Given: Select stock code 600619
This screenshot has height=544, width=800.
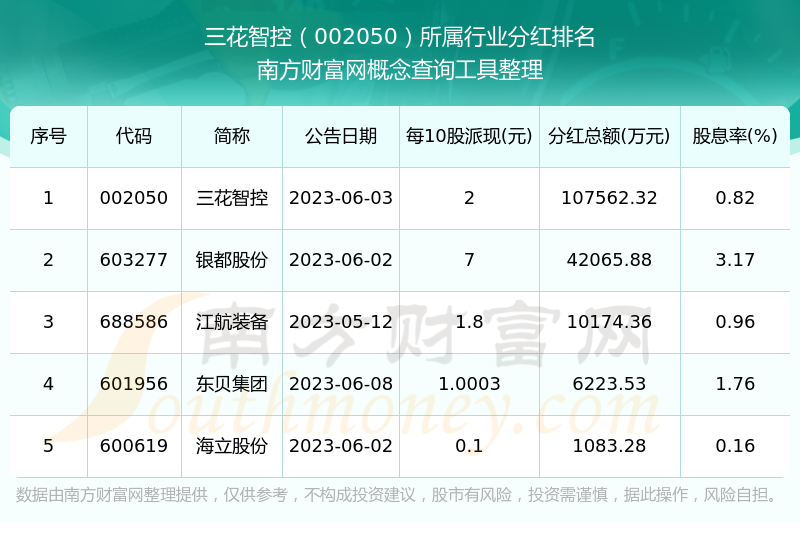Looking at the screenshot, I should point(134,446).
